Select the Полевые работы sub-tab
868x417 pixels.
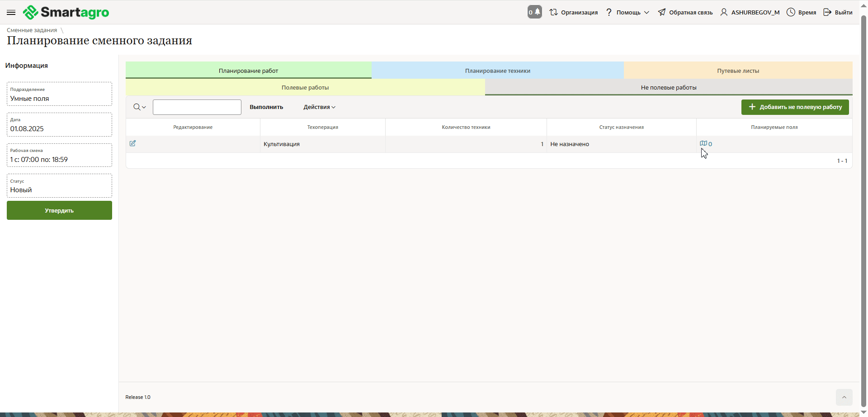pos(305,87)
